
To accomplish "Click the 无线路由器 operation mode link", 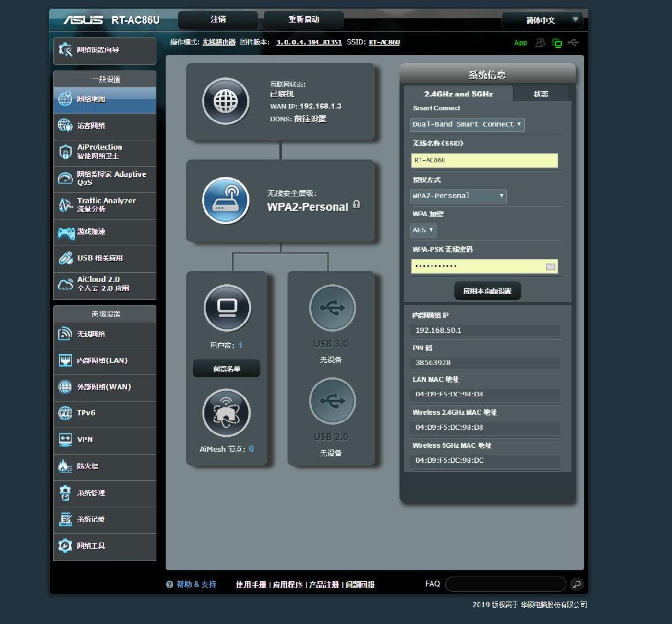I will tap(219, 42).
